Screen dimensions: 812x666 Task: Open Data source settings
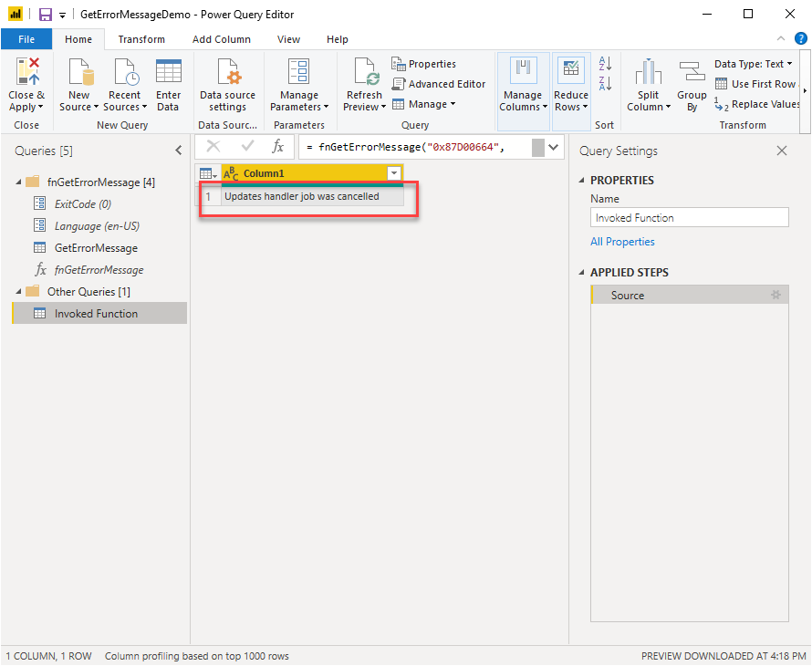227,86
